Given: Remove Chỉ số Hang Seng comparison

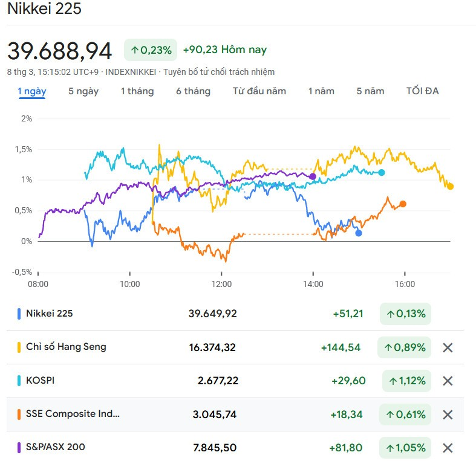Looking at the screenshot, I should coord(448,347).
